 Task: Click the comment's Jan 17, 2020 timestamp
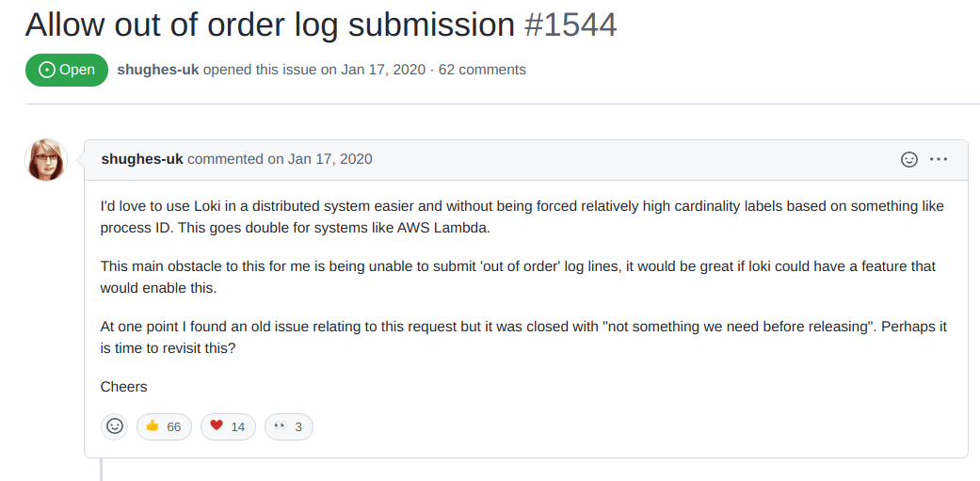tap(330, 159)
